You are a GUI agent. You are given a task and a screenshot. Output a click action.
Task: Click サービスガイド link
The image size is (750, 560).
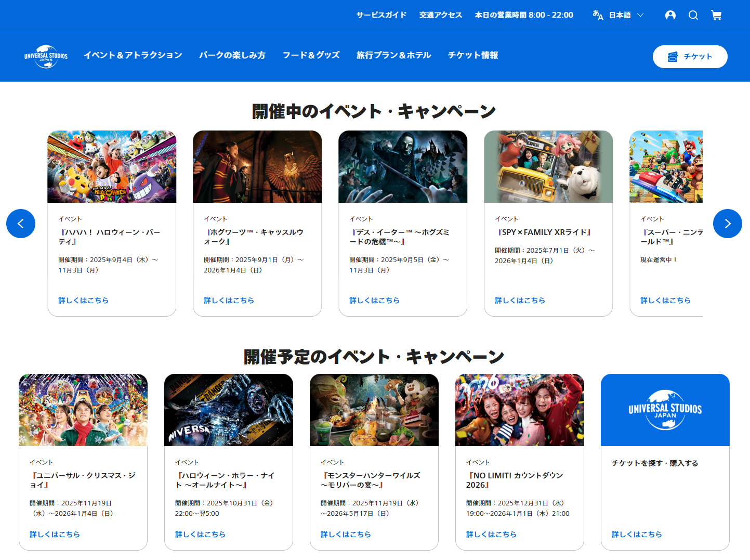point(381,15)
